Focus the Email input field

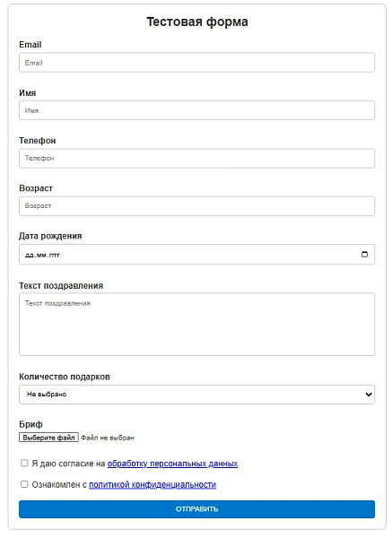tap(196, 63)
